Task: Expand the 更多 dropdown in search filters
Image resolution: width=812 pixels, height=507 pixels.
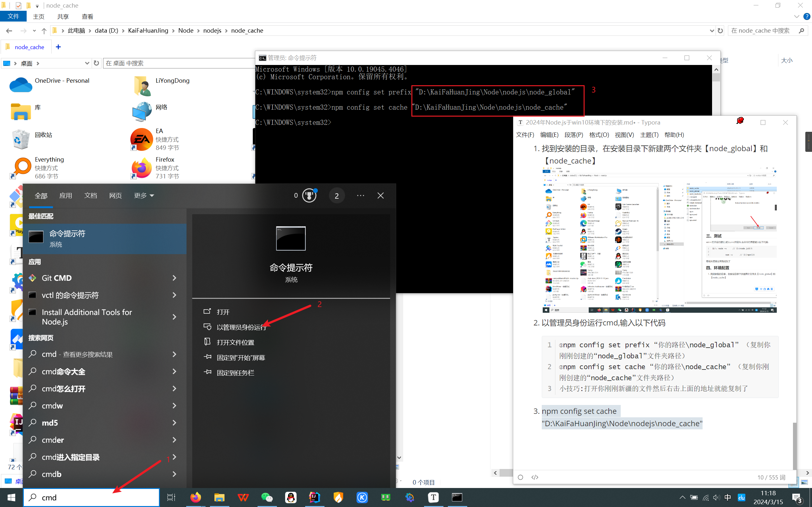Action: (x=144, y=196)
